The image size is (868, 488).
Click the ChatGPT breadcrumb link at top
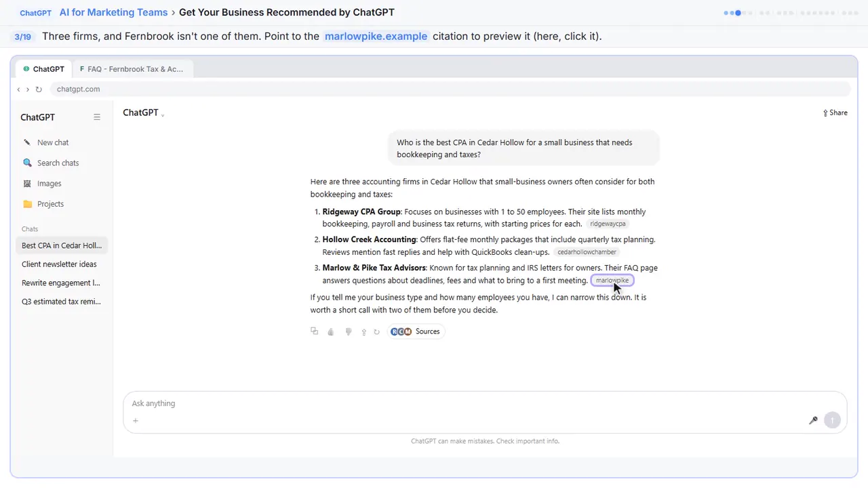coord(35,13)
